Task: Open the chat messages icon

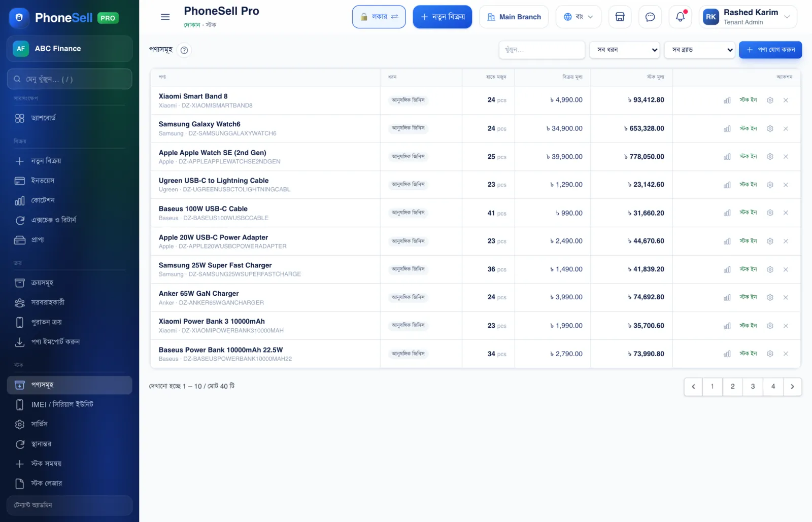Action: [650, 17]
